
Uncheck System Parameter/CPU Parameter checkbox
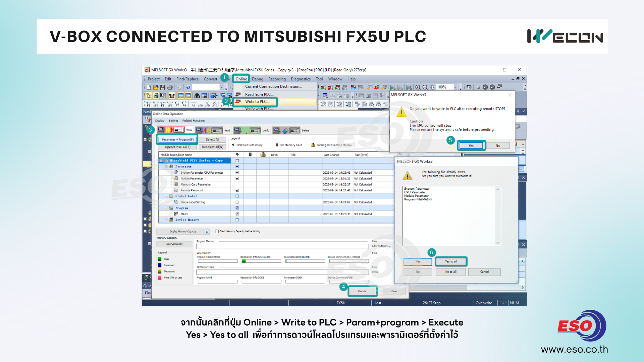point(237,173)
